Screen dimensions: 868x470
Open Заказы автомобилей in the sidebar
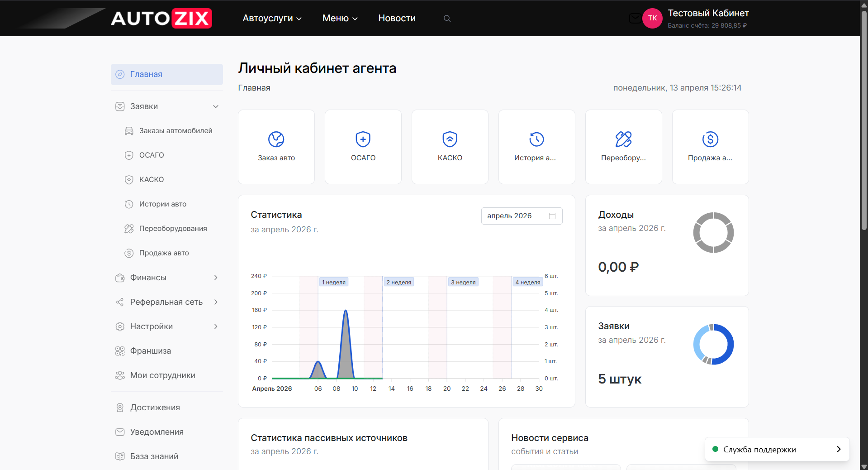tap(175, 131)
